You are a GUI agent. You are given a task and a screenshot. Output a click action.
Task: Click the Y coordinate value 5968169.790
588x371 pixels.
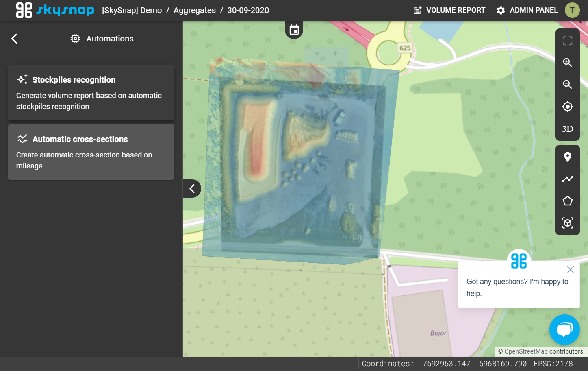(x=503, y=364)
